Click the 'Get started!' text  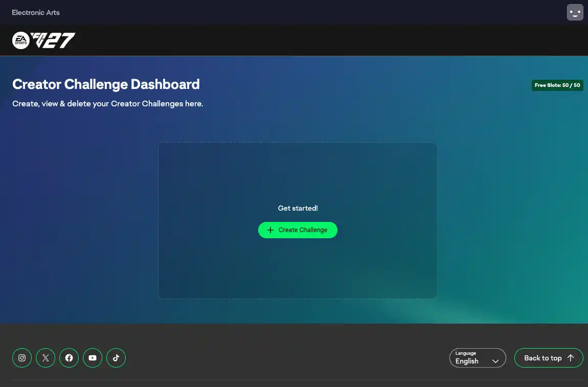[x=298, y=208]
